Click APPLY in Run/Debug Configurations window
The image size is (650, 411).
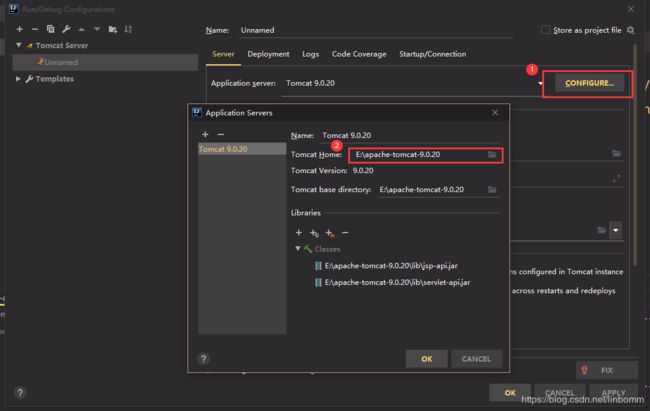pyautogui.click(x=613, y=392)
